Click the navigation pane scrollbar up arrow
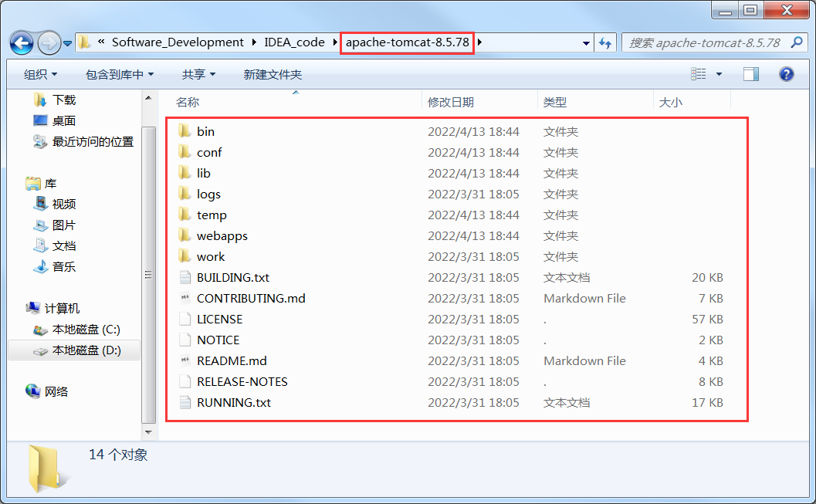This screenshot has width=816, height=504. pyautogui.click(x=148, y=98)
